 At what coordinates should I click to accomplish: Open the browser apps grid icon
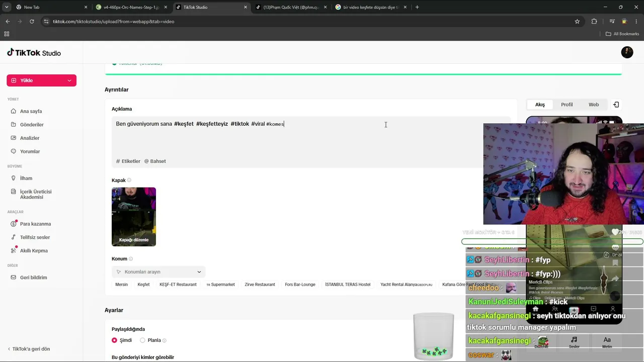(7, 34)
